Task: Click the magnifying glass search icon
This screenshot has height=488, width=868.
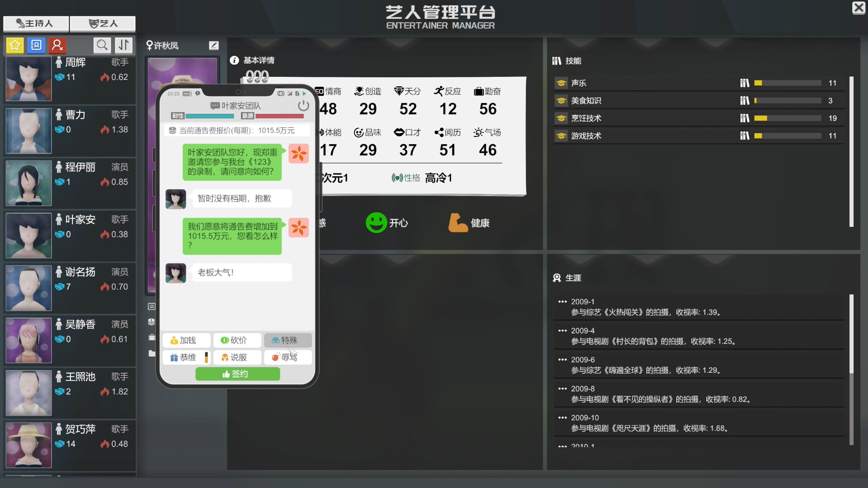Action: pos(102,45)
